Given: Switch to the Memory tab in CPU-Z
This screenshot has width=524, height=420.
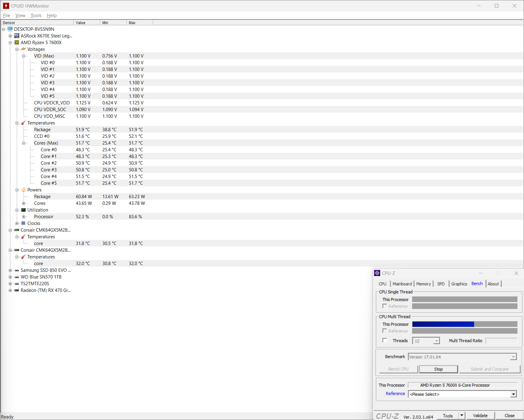Looking at the screenshot, I should click(x=423, y=284).
